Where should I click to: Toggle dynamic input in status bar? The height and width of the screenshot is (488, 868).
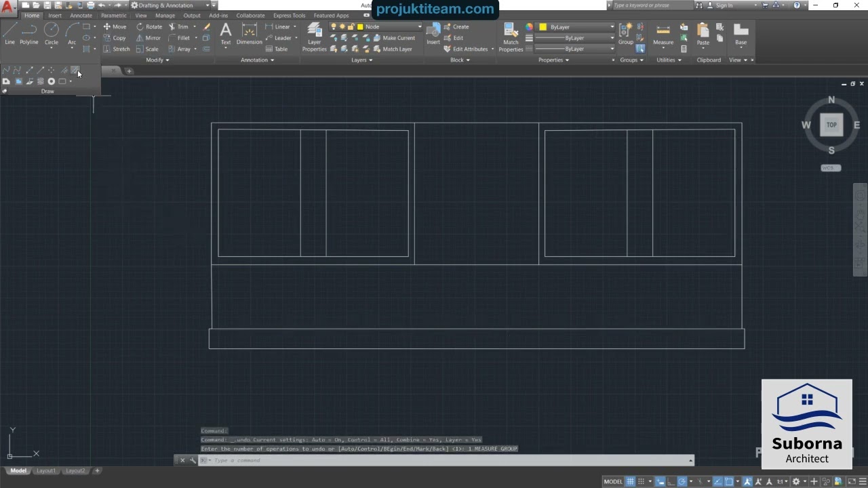click(x=660, y=482)
